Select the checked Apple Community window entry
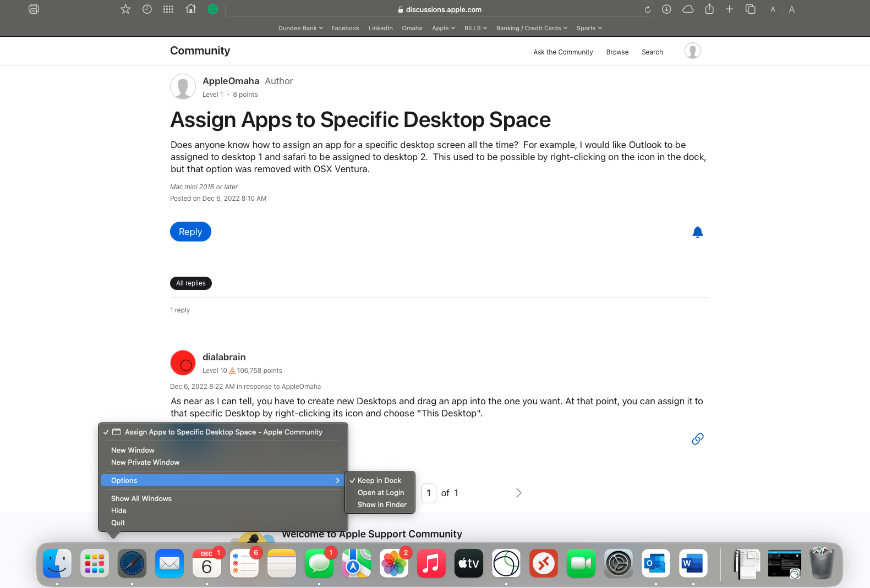Screen dimensions: 870x588 (x=223, y=432)
